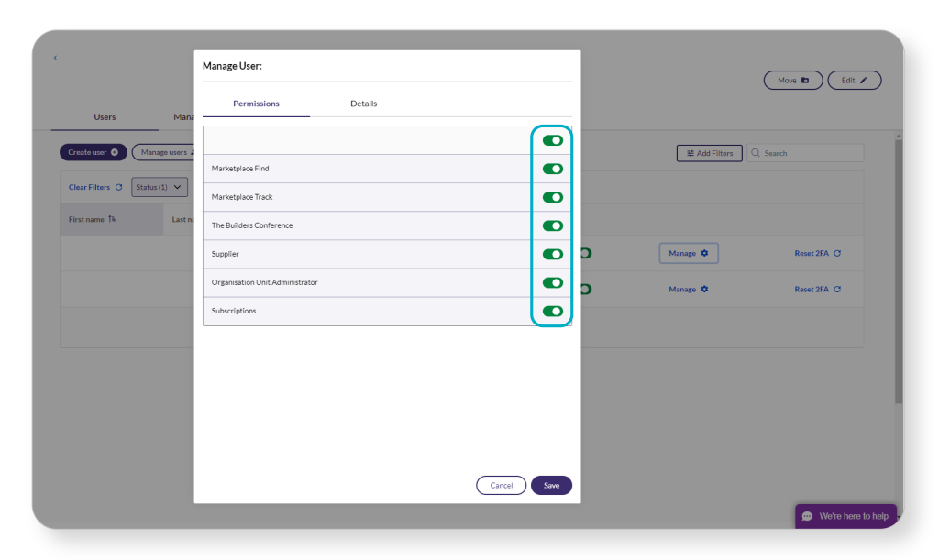939x560 pixels.
Task: Save the user permission changes
Action: (551, 485)
